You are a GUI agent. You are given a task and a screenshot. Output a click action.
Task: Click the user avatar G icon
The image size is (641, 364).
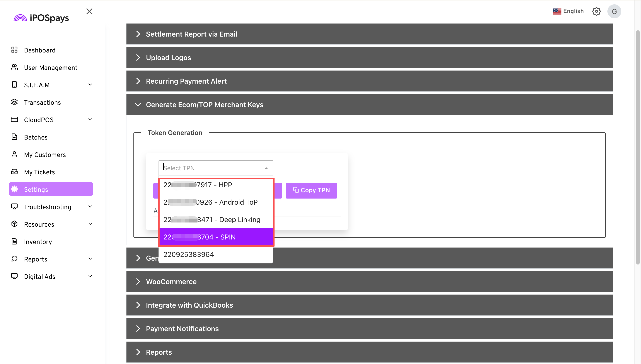coord(614,12)
